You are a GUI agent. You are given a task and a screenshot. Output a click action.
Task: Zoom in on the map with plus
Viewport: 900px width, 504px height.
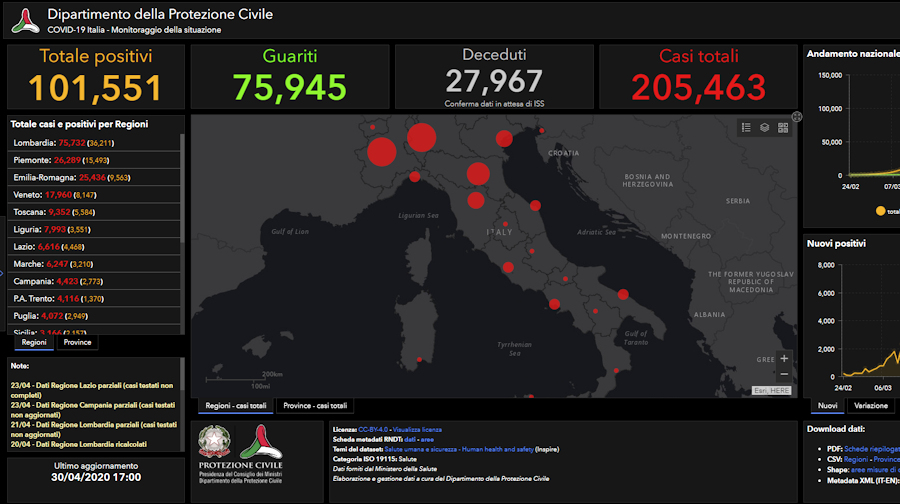click(x=784, y=359)
